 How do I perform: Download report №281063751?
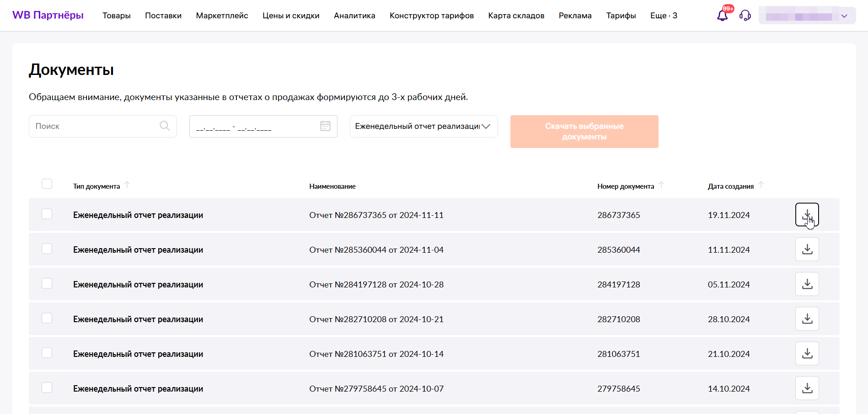[x=807, y=353]
